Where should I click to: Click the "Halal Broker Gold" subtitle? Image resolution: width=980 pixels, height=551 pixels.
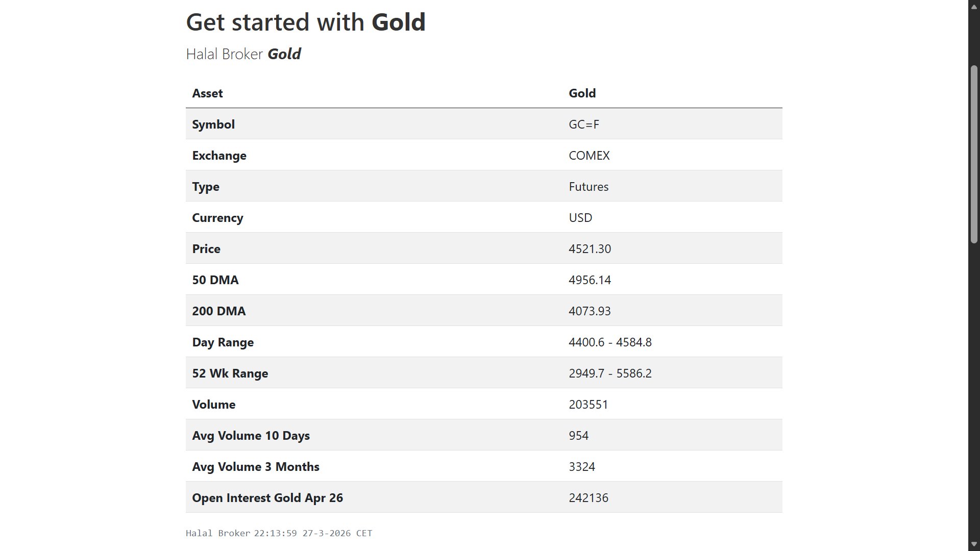coord(243,54)
